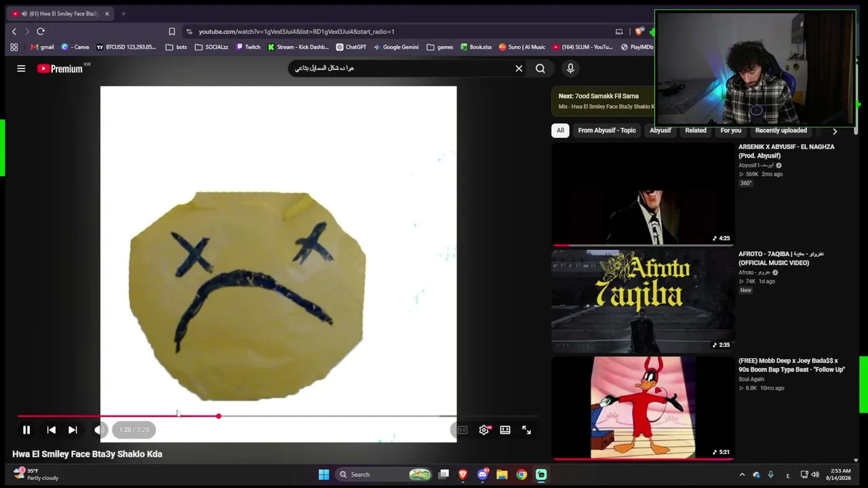Open Brave from the taskbar

(x=463, y=474)
